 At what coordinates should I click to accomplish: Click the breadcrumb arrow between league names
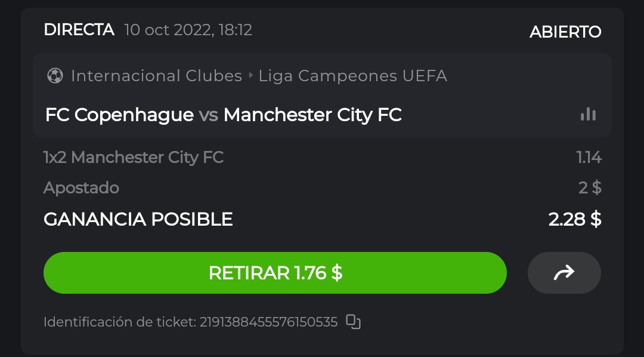[250, 76]
